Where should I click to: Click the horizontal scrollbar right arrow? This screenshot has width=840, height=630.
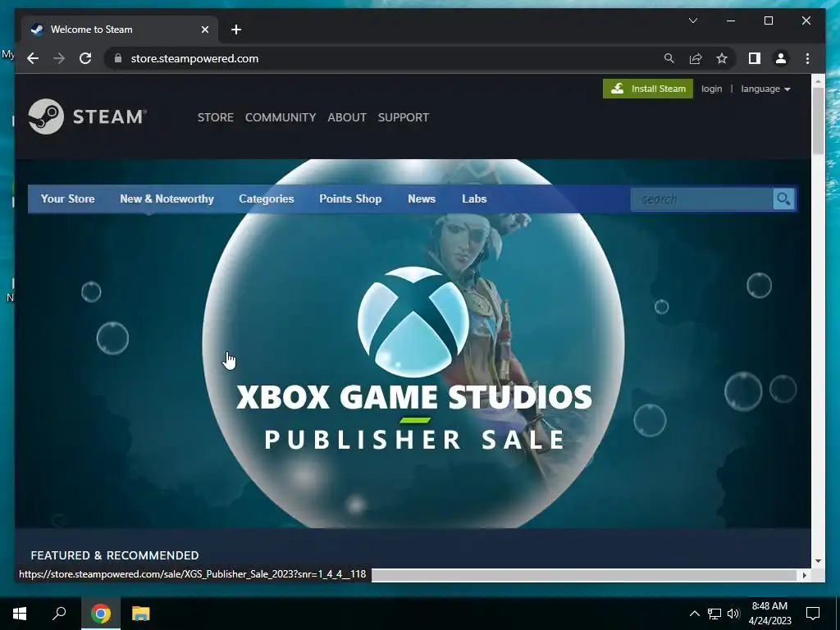(x=804, y=575)
